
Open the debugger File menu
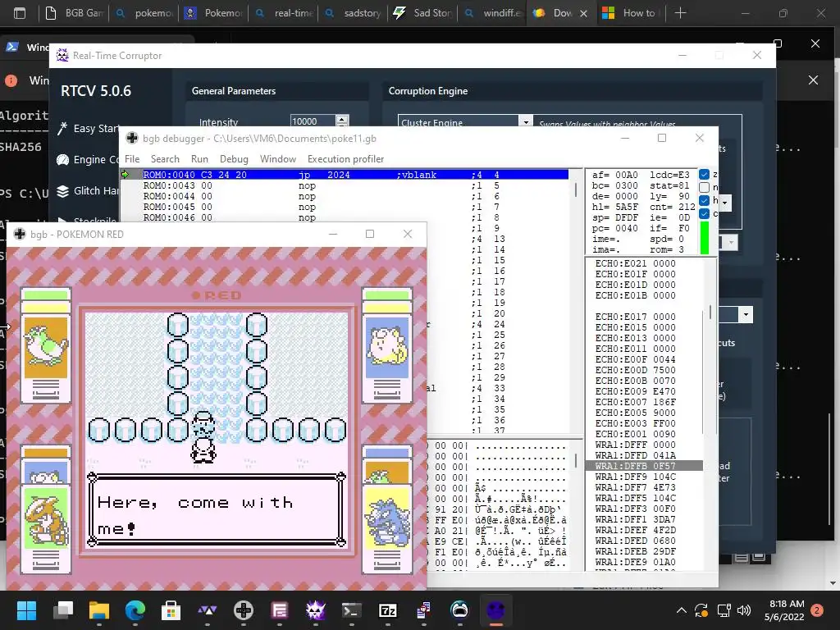pos(132,159)
